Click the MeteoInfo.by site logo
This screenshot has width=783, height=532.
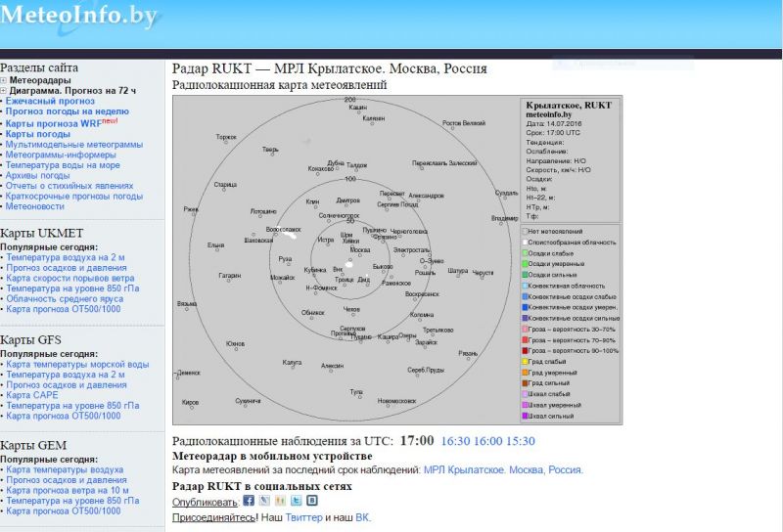pos(79,15)
